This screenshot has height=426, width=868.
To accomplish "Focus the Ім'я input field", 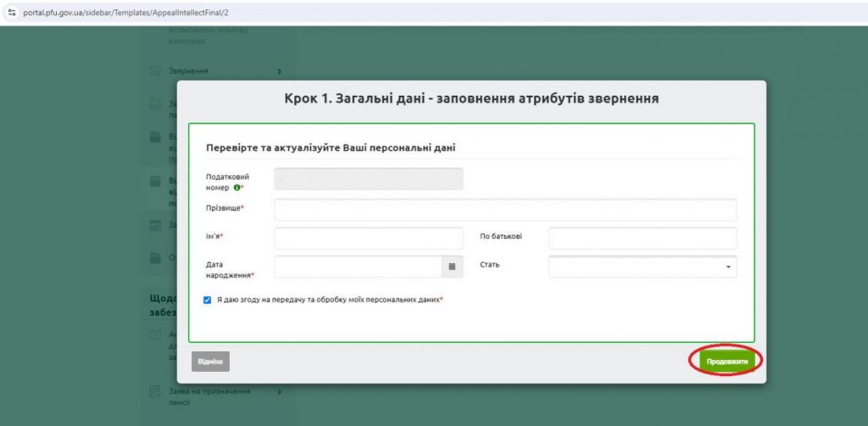I will point(368,238).
